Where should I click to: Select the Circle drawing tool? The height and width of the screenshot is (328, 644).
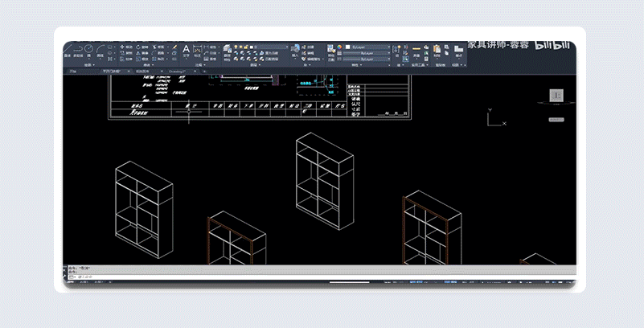[88, 51]
